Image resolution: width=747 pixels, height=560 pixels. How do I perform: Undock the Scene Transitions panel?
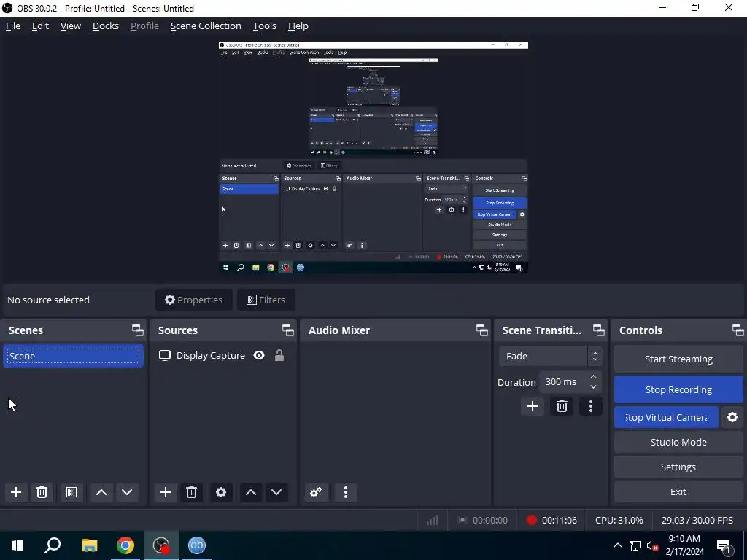[599, 330]
